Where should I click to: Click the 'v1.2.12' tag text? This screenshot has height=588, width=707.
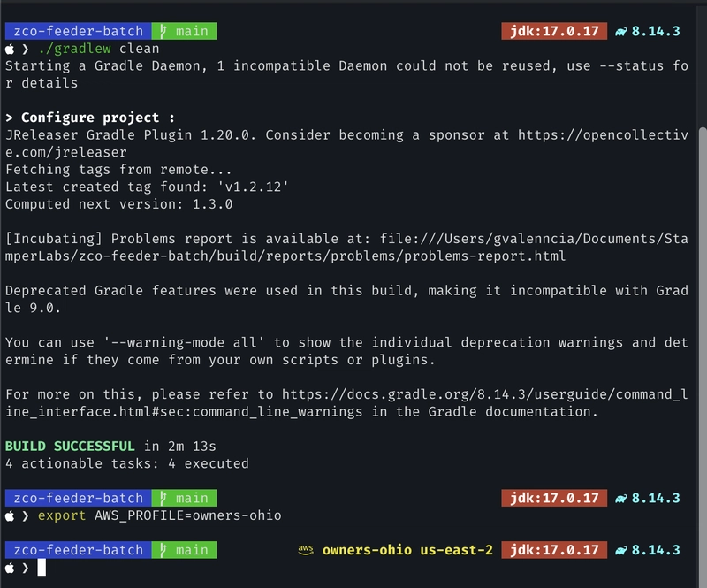260,187
